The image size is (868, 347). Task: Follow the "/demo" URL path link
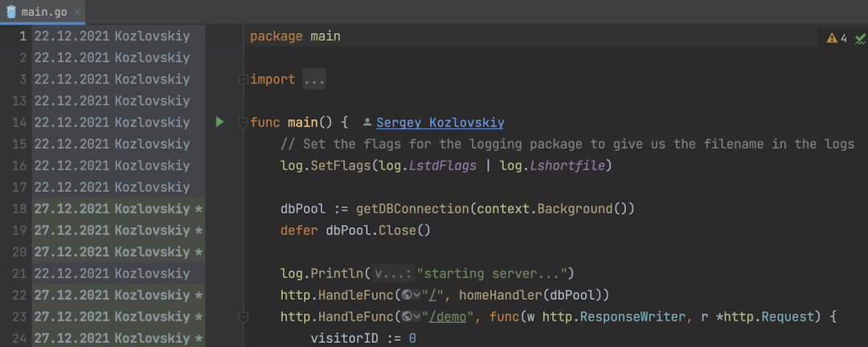coord(446,316)
